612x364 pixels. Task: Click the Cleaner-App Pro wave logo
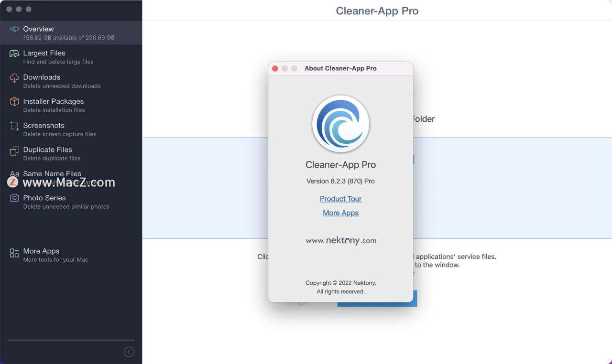[x=341, y=124]
